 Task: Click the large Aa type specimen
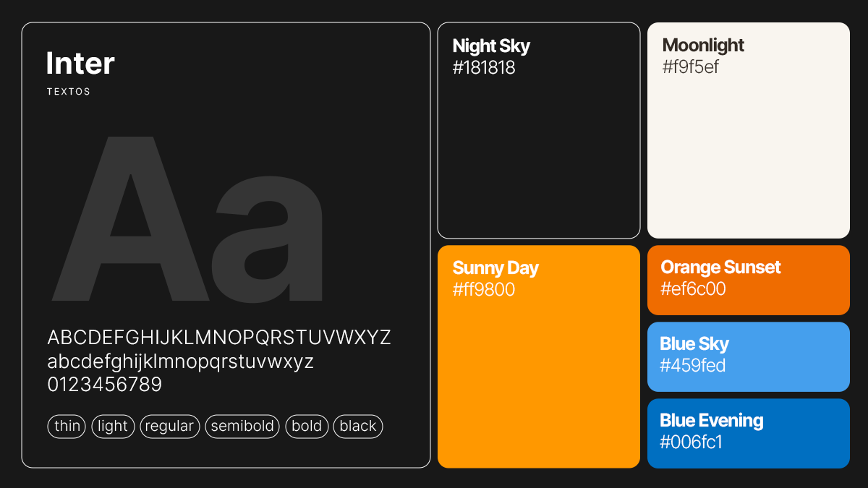click(x=188, y=221)
